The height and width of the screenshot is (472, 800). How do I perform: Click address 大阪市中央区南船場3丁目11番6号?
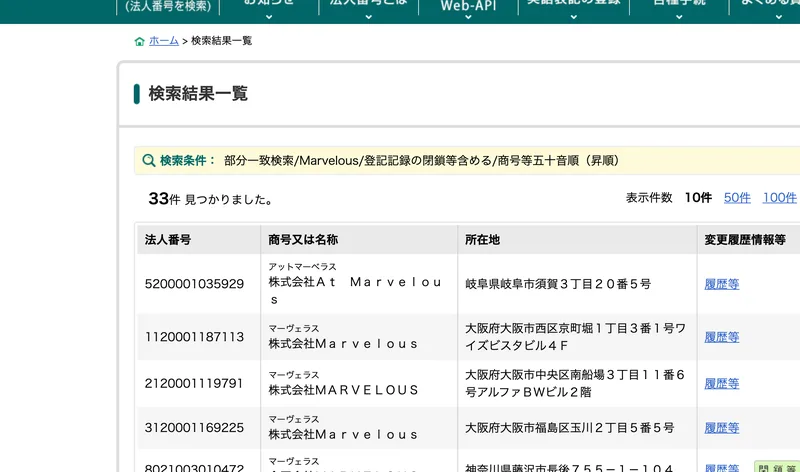point(575,383)
